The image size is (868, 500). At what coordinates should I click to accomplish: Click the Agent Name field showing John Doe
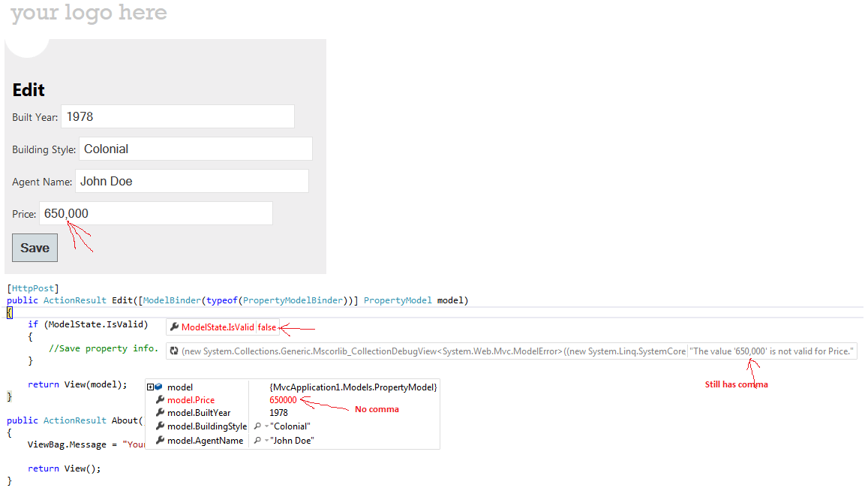[191, 181]
